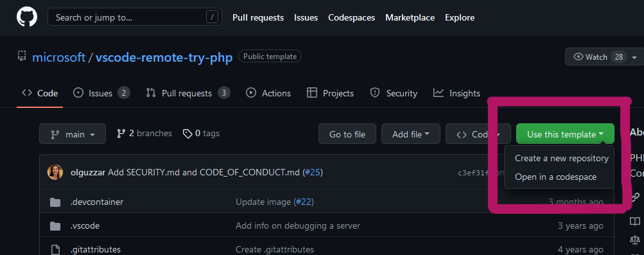Viewport: 644px width, 255px height.
Task: Switch to the Security tab
Action: 394,93
